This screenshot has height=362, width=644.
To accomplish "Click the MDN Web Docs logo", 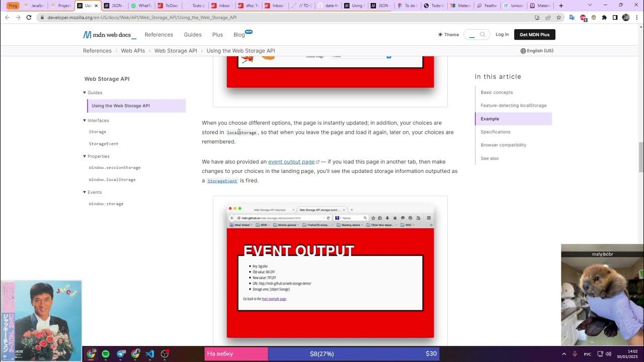I will pos(110,35).
